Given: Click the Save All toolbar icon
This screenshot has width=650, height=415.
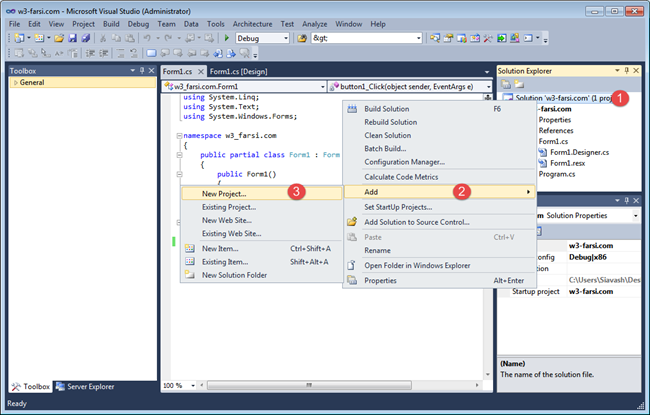Looking at the screenshot, I should [x=86, y=38].
